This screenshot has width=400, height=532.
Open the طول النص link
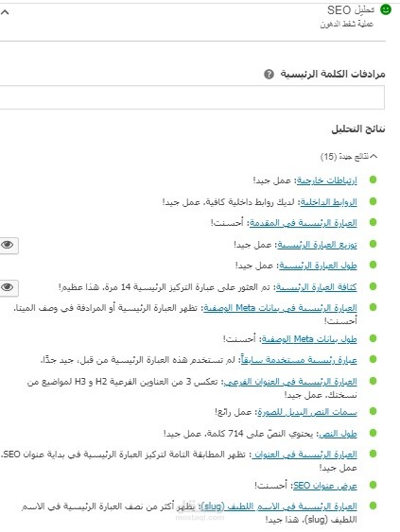pyautogui.click(x=338, y=434)
